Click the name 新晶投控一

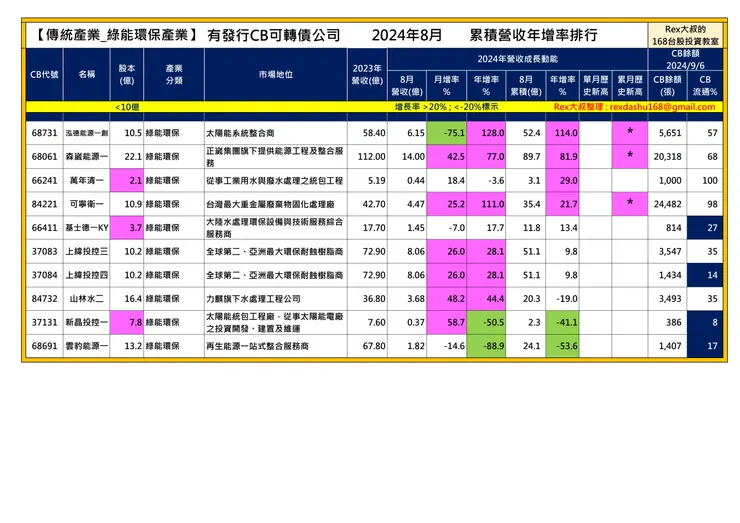[x=86, y=322]
